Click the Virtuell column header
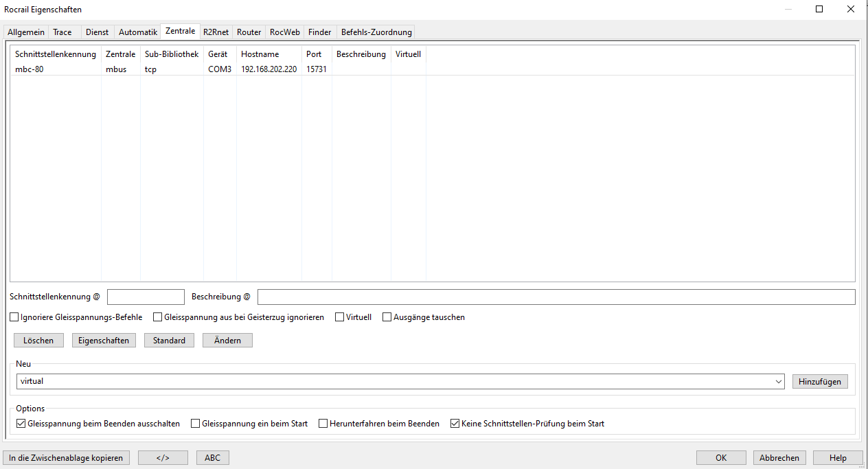 click(x=409, y=54)
